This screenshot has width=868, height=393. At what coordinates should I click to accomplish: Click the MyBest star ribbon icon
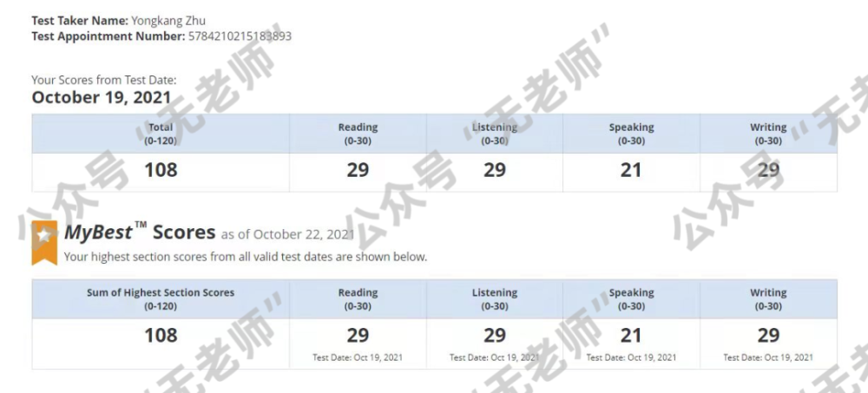44,241
